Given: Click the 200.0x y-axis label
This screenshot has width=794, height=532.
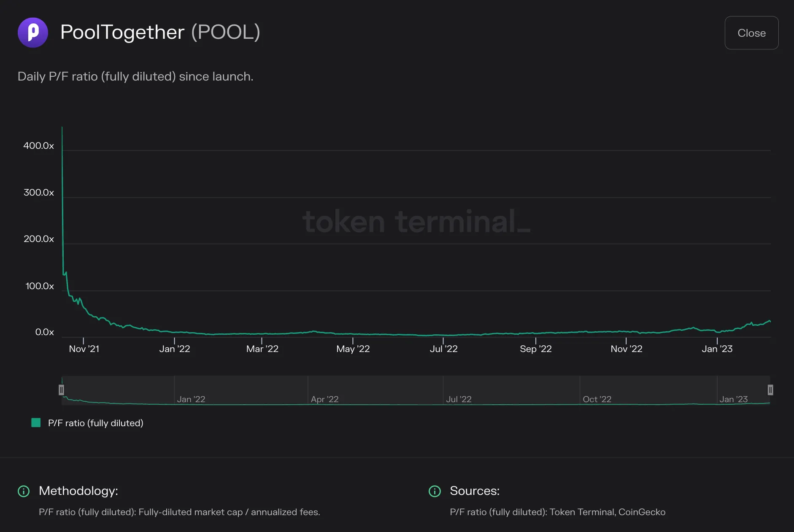Looking at the screenshot, I should [39, 239].
